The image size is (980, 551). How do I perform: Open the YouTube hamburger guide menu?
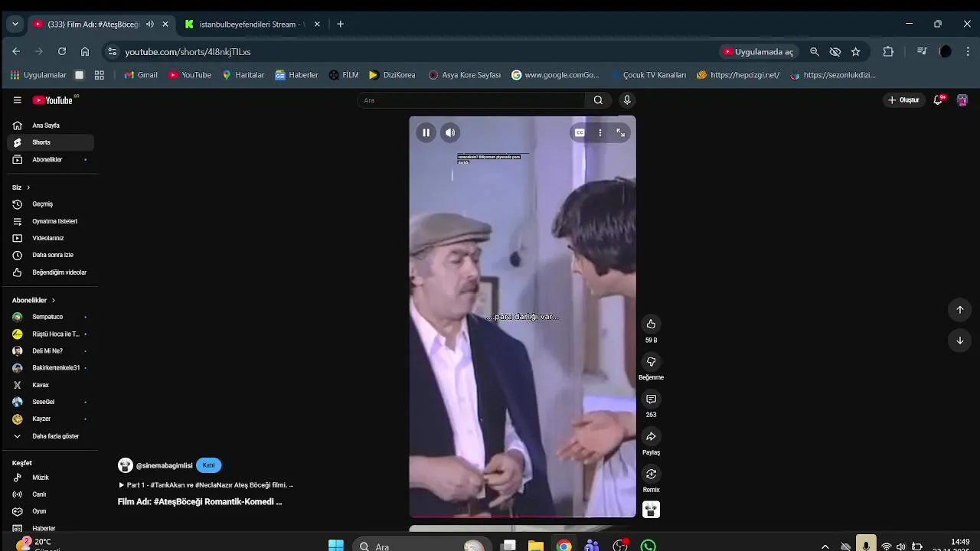[x=17, y=100]
